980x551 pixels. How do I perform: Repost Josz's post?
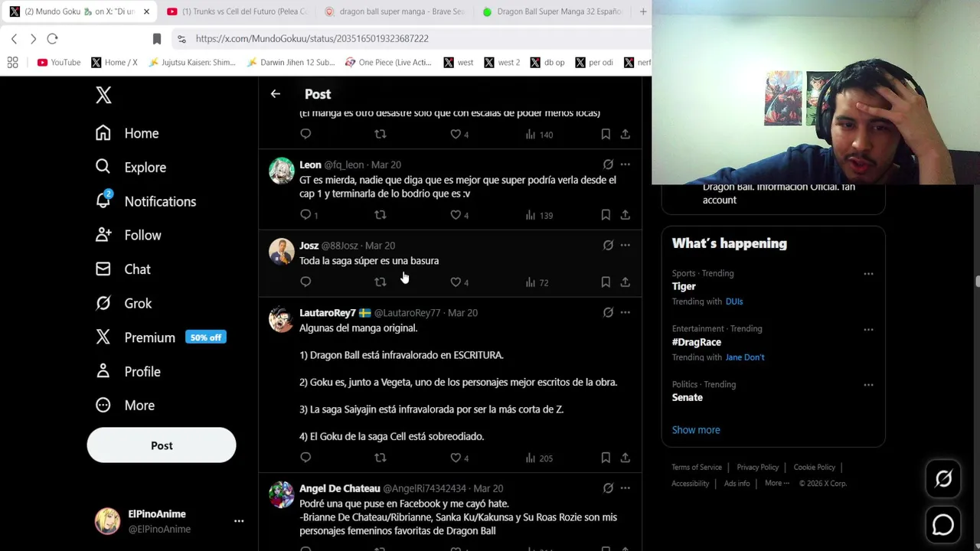click(381, 282)
